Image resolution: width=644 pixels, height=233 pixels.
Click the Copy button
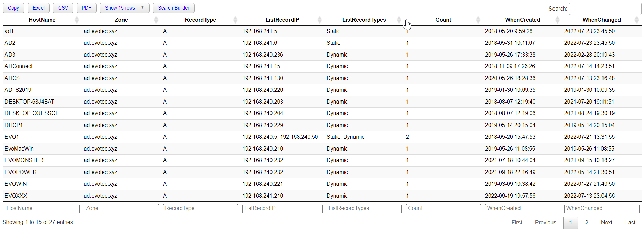[14, 8]
